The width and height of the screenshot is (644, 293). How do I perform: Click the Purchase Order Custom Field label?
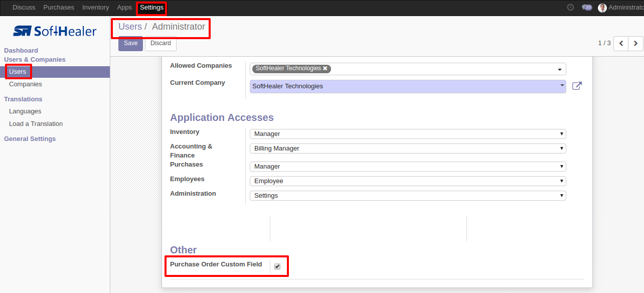(x=216, y=264)
